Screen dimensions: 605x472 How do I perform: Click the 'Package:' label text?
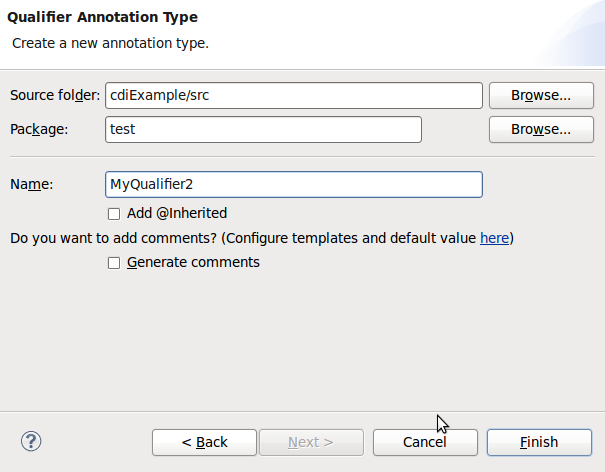(x=39, y=129)
